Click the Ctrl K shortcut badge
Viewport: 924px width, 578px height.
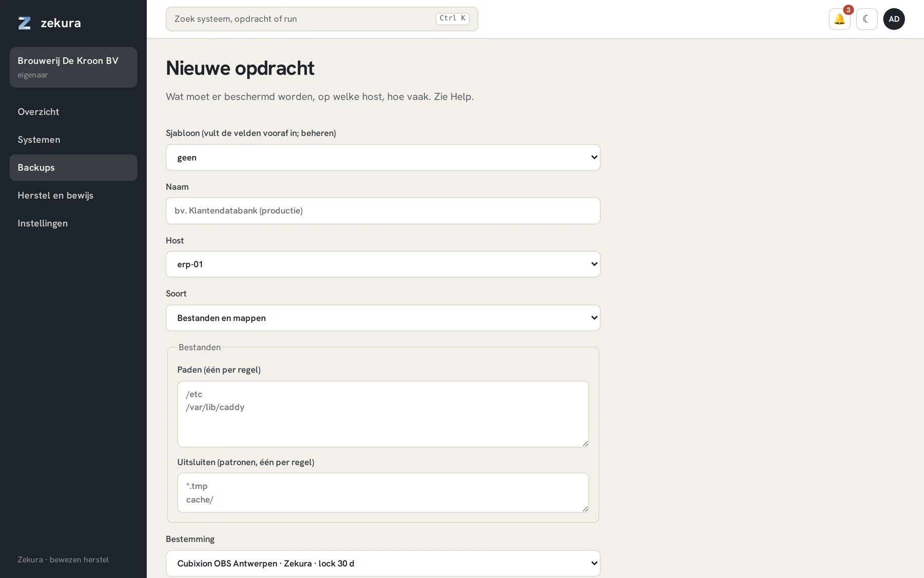(x=452, y=18)
